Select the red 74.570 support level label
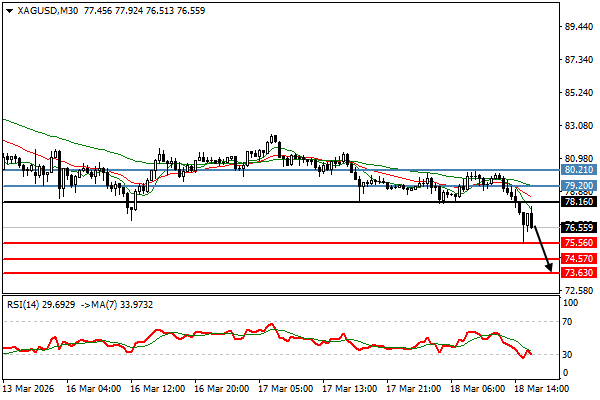 point(578,258)
